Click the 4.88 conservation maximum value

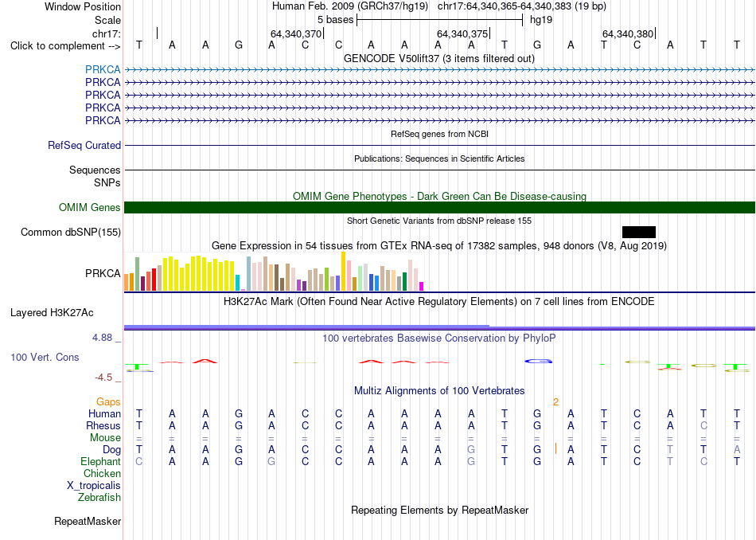102,338
